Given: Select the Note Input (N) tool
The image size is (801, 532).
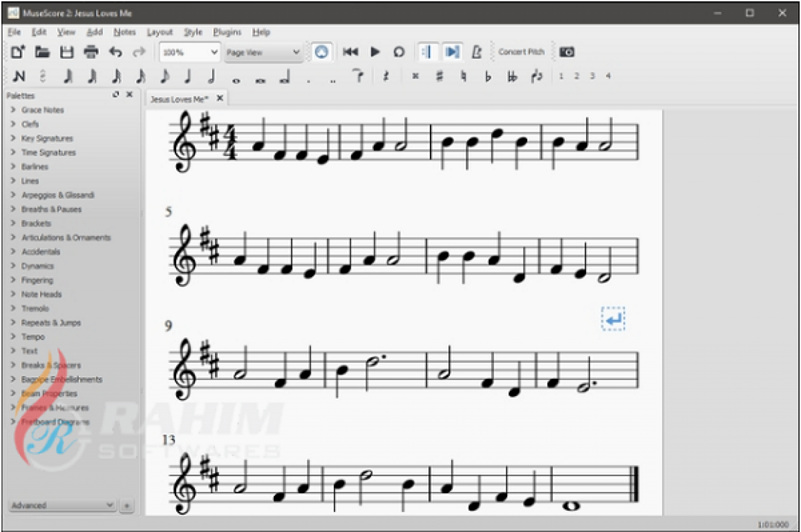Looking at the screenshot, I should [x=20, y=76].
